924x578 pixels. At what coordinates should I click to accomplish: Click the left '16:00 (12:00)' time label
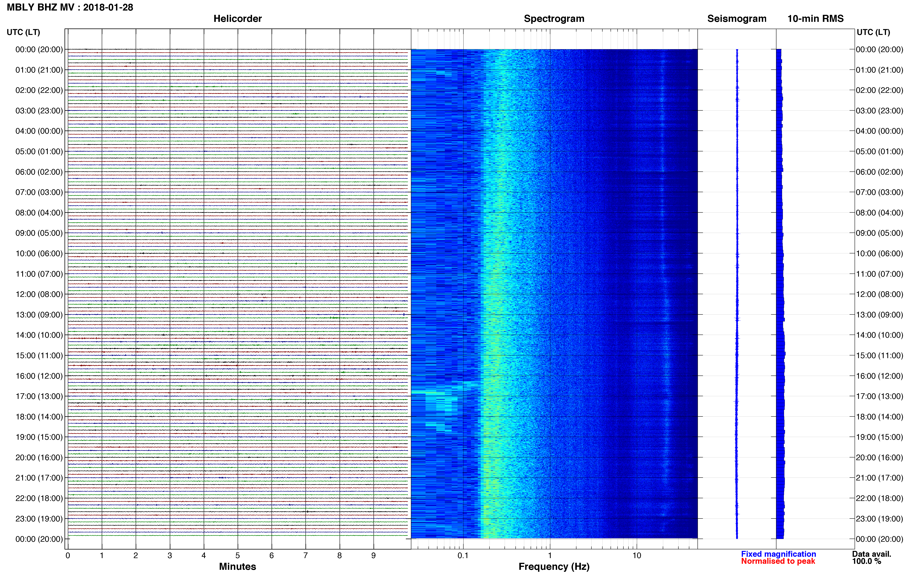pos(39,376)
